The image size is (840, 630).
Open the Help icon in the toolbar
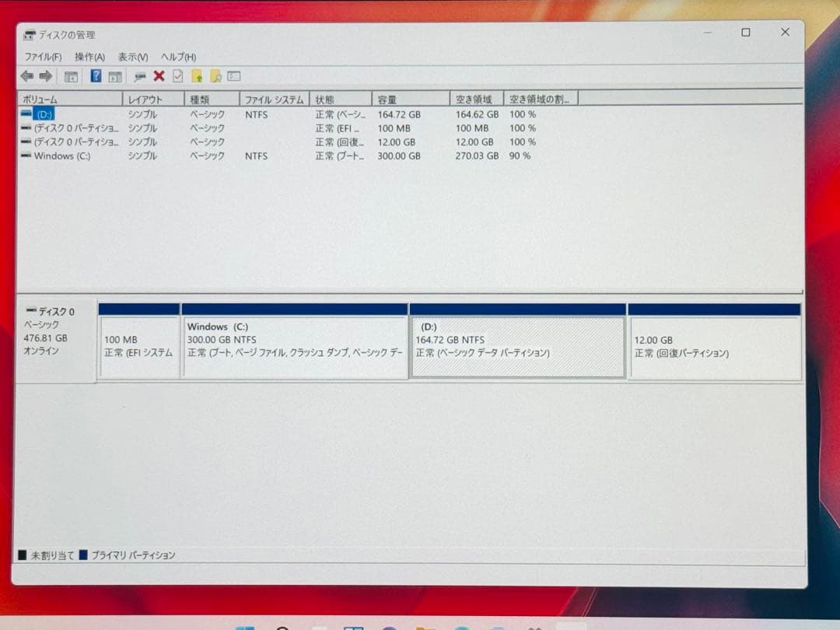(x=96, y=75)
